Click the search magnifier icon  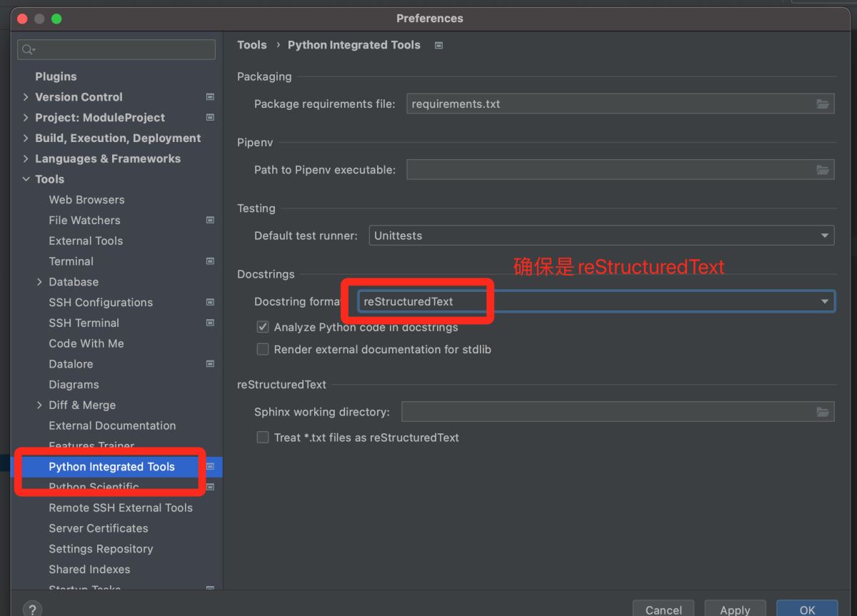pyautogui.click(x=29, y=49)
